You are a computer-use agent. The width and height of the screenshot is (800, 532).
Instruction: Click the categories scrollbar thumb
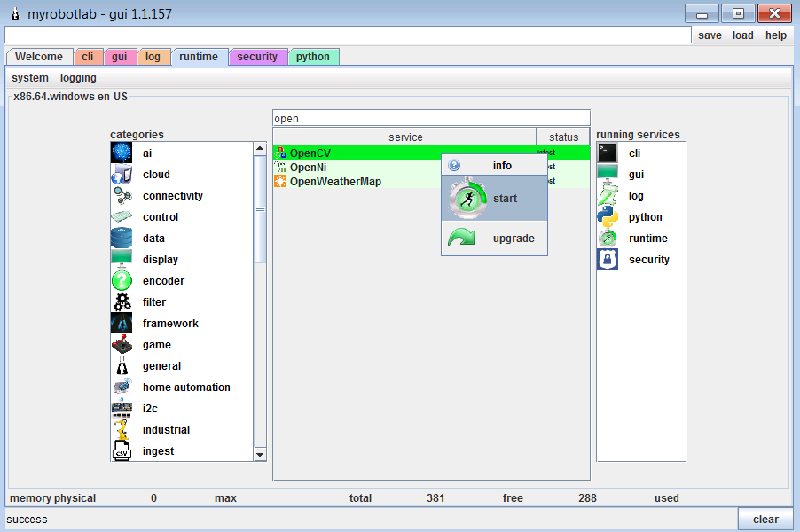[260, 208]
